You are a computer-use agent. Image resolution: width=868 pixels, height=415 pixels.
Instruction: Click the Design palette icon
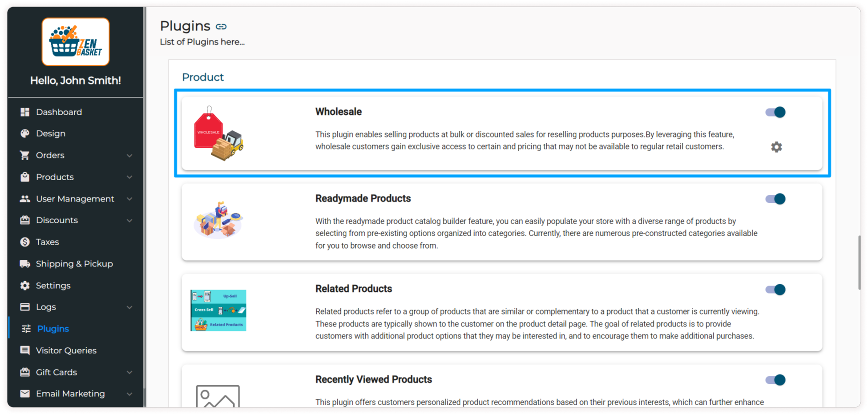pos(25,133)
